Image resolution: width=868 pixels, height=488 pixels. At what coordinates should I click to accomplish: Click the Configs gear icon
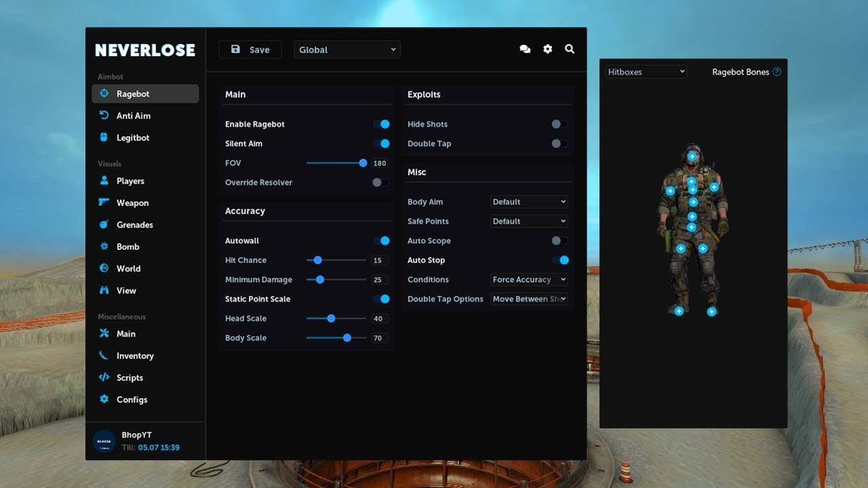point(104,399)
